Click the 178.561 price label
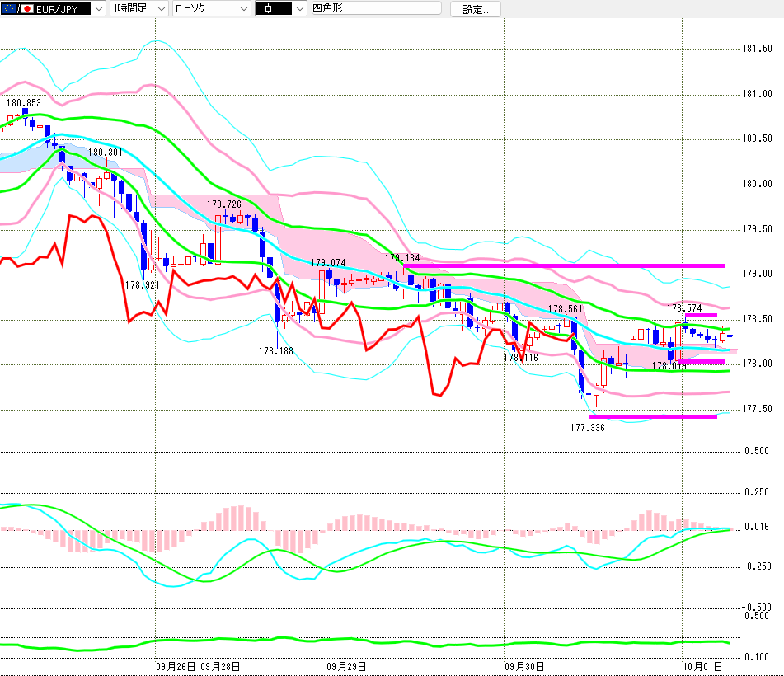 [x=566, y=309]
